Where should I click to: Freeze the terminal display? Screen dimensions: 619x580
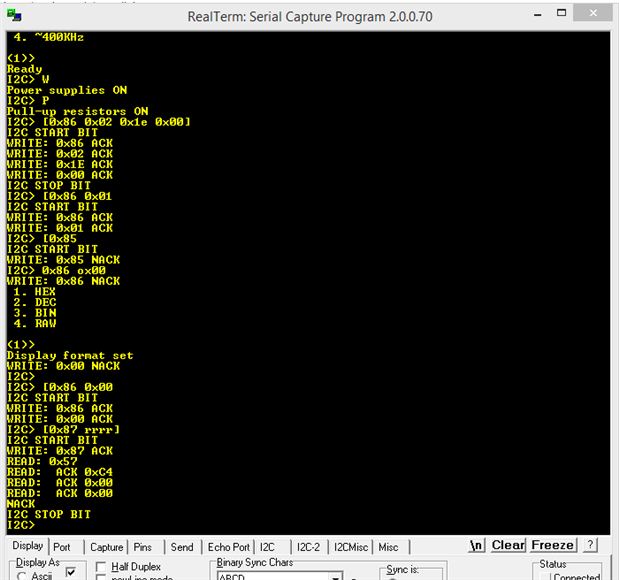tap(553, 545)
